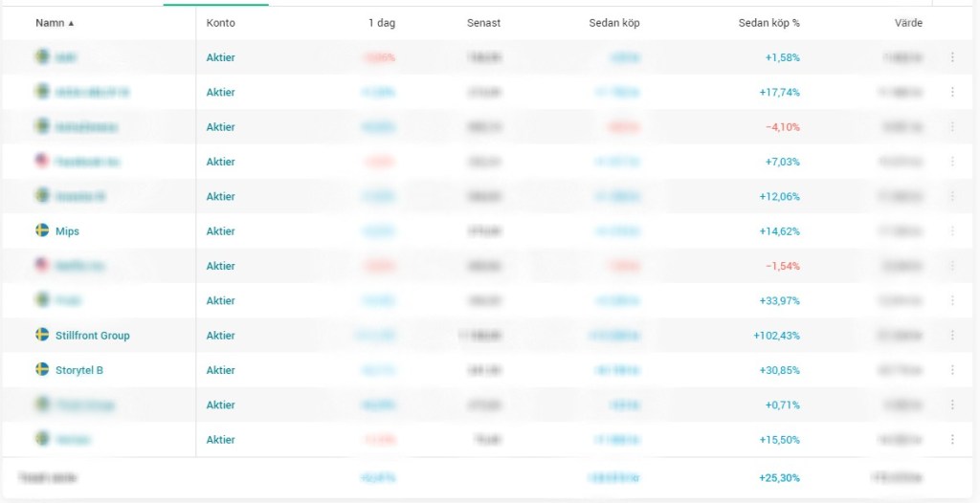The width and height of the screenshot is (980, 503).
Task: Open options menu for the +15,50% row
Action: [x=952, y=439]
